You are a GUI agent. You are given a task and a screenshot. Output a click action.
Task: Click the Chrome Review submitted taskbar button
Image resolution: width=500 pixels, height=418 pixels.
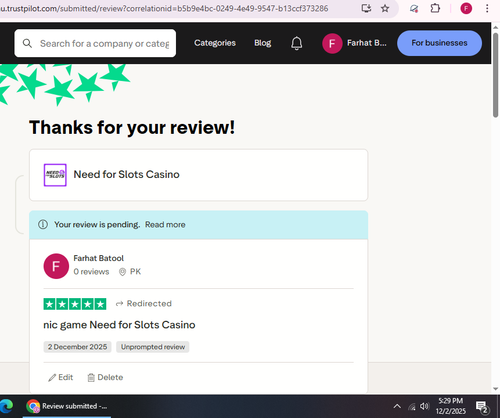(x=67, y=406)
